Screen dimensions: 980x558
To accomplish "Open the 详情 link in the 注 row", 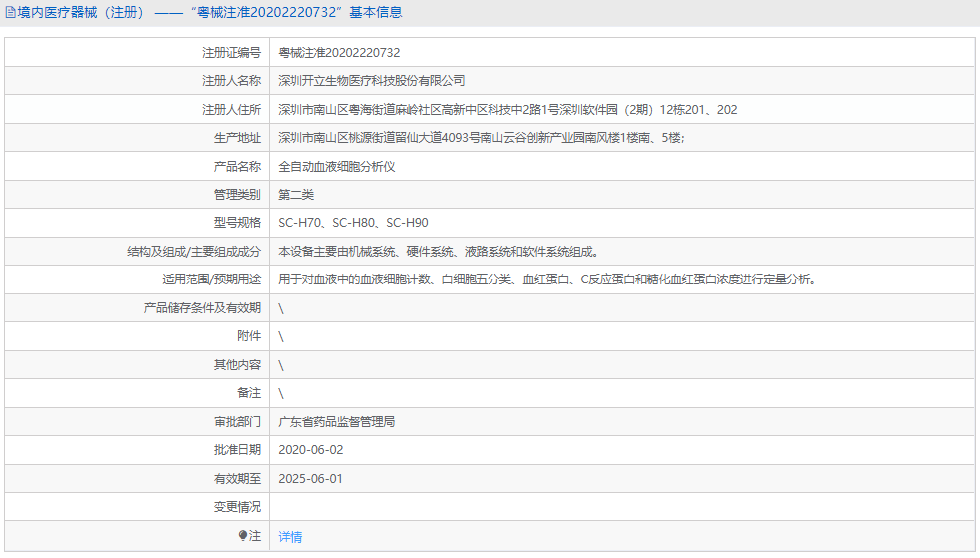I will [290, 537].
